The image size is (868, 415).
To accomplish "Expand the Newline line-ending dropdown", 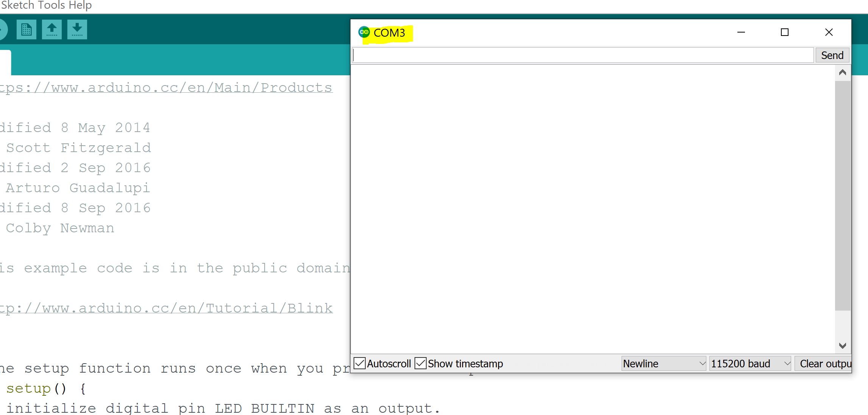I will [x=664, y=364].
